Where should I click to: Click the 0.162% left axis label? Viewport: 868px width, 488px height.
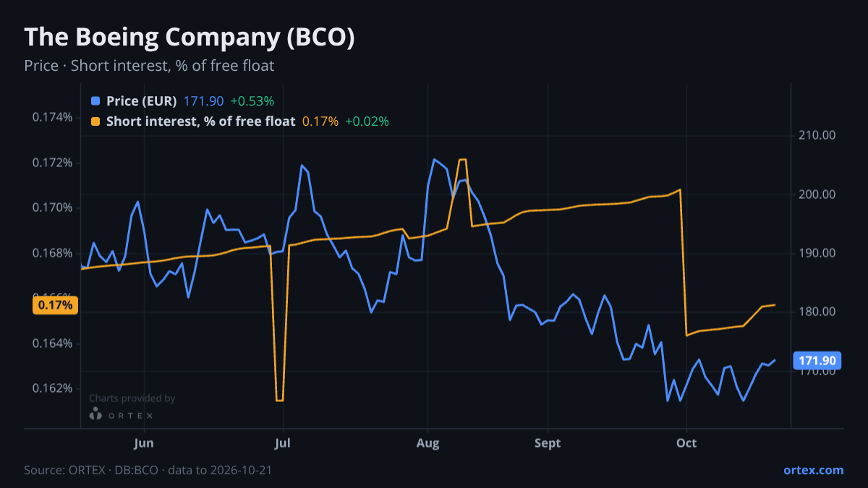(53, 388)
